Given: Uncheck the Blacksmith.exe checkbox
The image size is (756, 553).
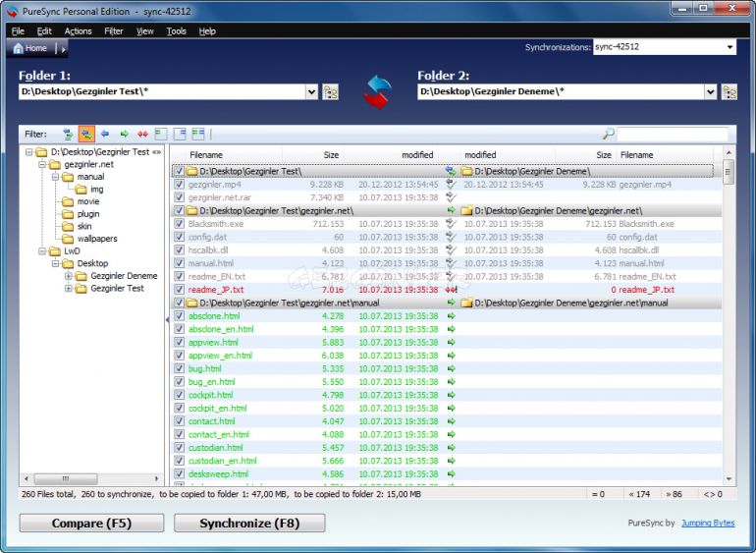Looking at the screenshot, I should (x=180, y=223).
